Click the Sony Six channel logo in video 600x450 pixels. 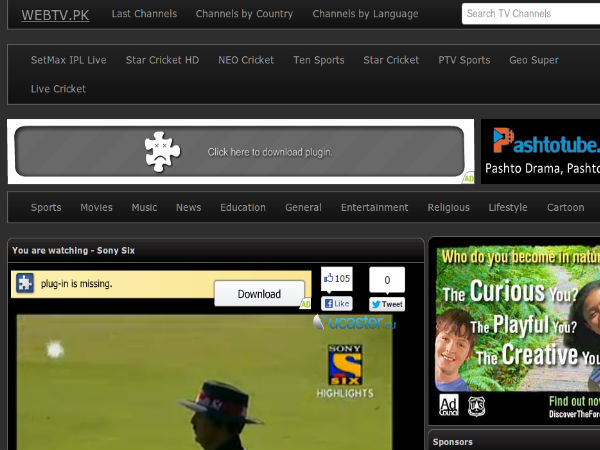[345, 365]
